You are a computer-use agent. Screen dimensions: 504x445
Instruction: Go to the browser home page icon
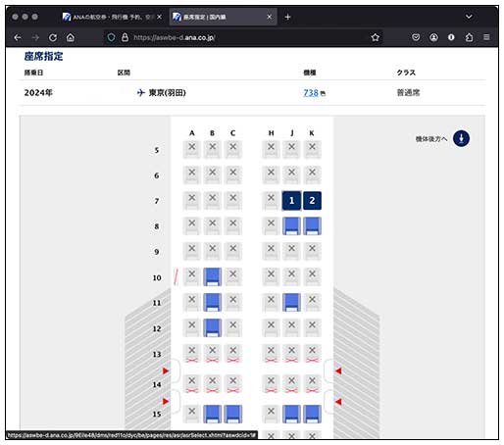tap(71, 37)
